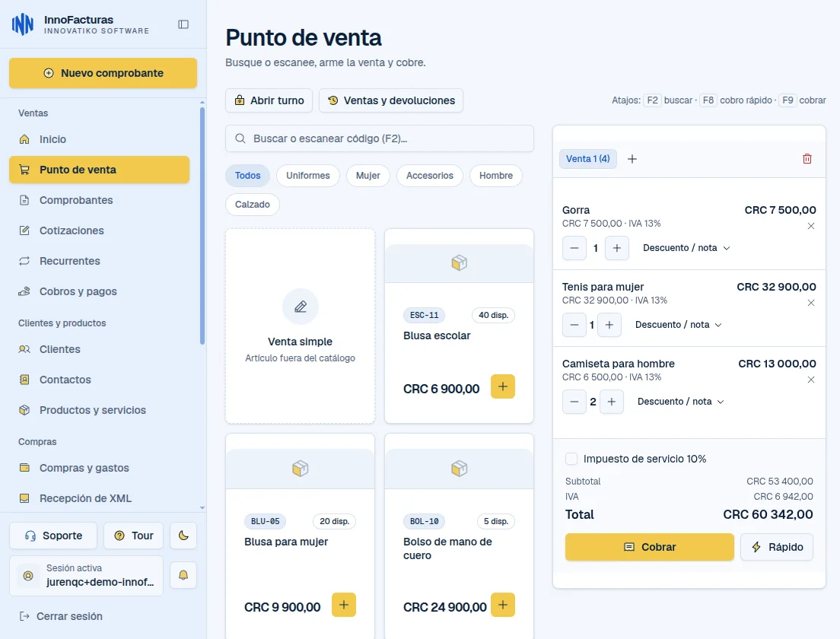This screenshot has height=639, width=840.
Task: Decrease Camiseta para hombre quantity
Action: (574, 402)
